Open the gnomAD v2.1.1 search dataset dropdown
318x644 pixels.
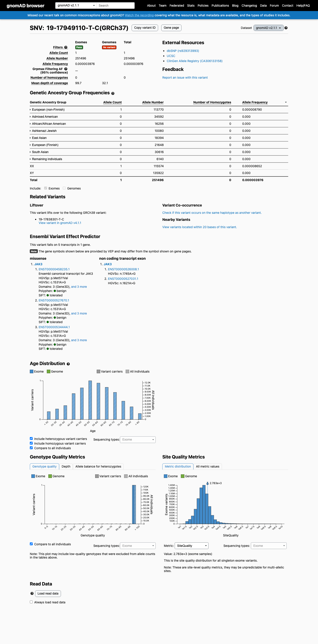point(76,5)
